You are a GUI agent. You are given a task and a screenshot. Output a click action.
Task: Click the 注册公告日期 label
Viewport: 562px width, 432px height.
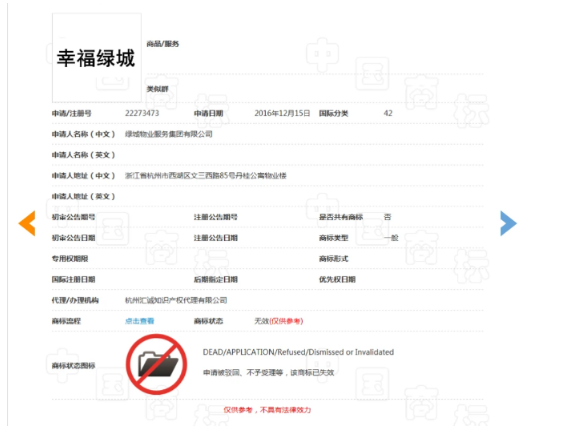click(216, 238)
